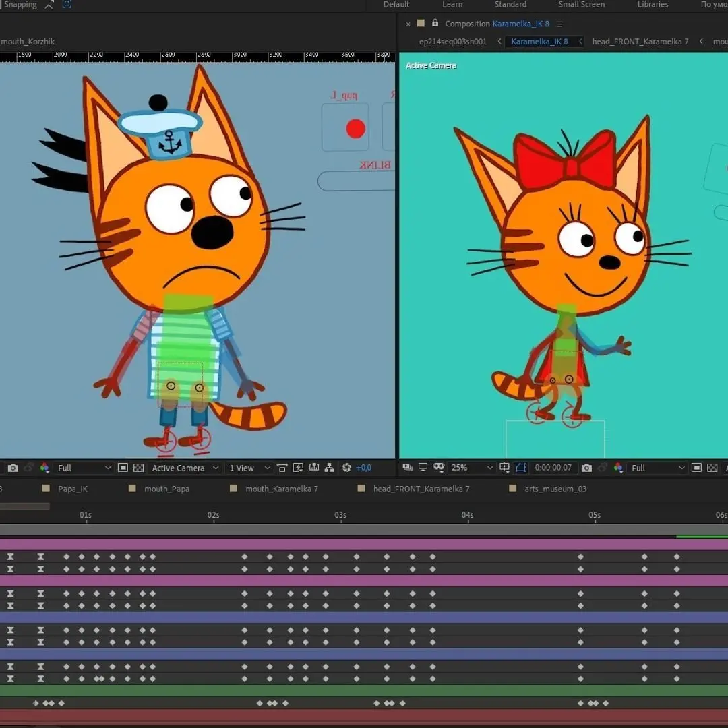Select the Small Screen workspace

tap(581, 5)
